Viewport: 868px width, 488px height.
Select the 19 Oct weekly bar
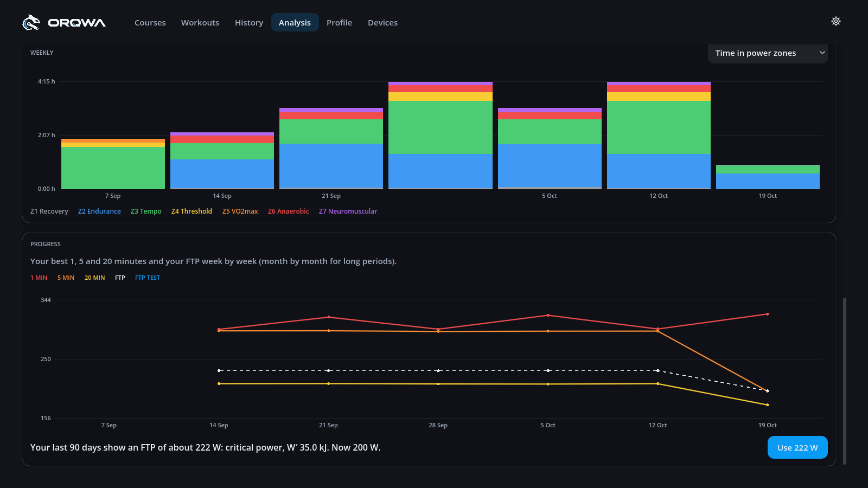point(768,177)
